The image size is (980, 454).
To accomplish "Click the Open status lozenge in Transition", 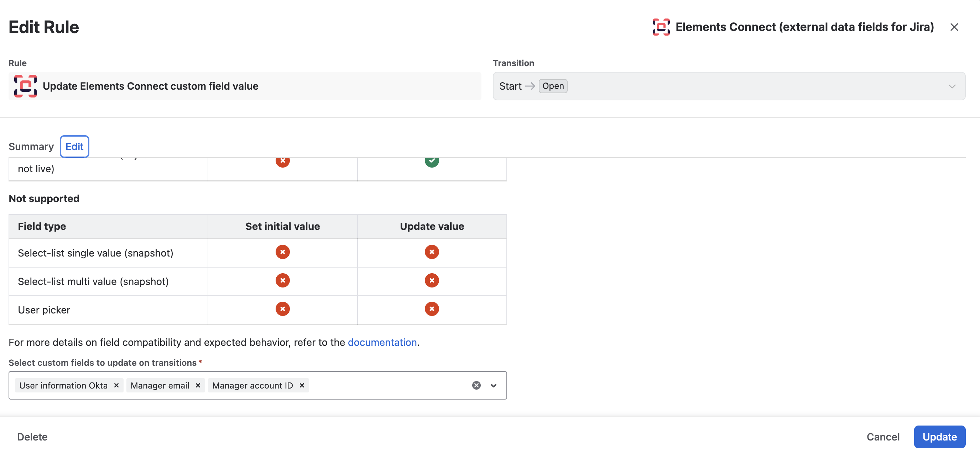I will tap(553, 86).
